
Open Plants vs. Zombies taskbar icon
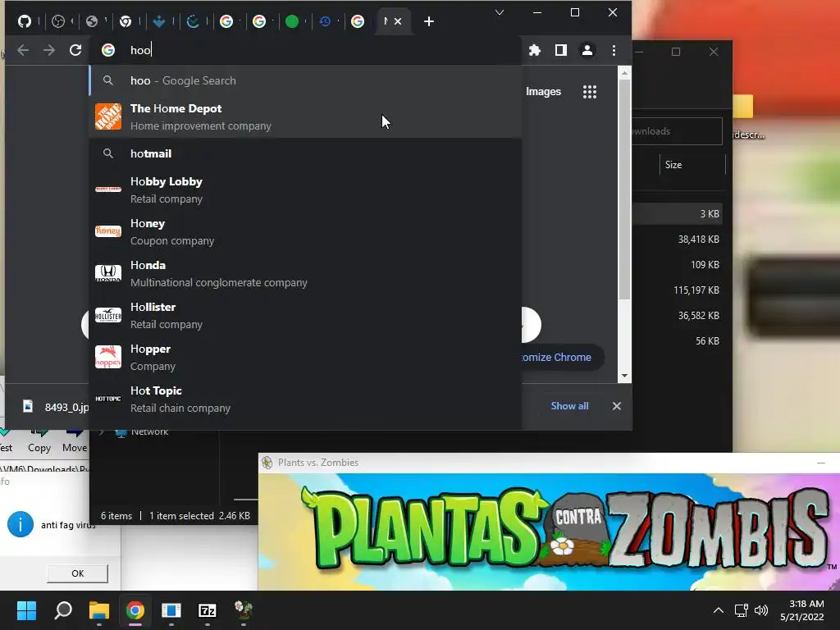243,610
